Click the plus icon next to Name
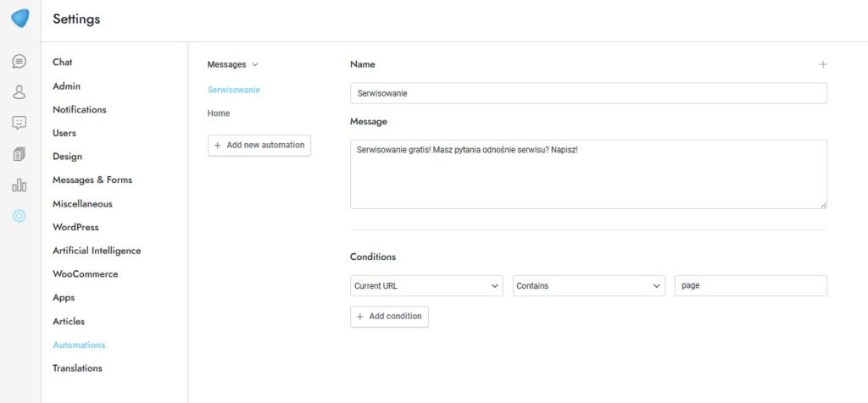Viewport: 868px width, 403px height. [822, 64]
